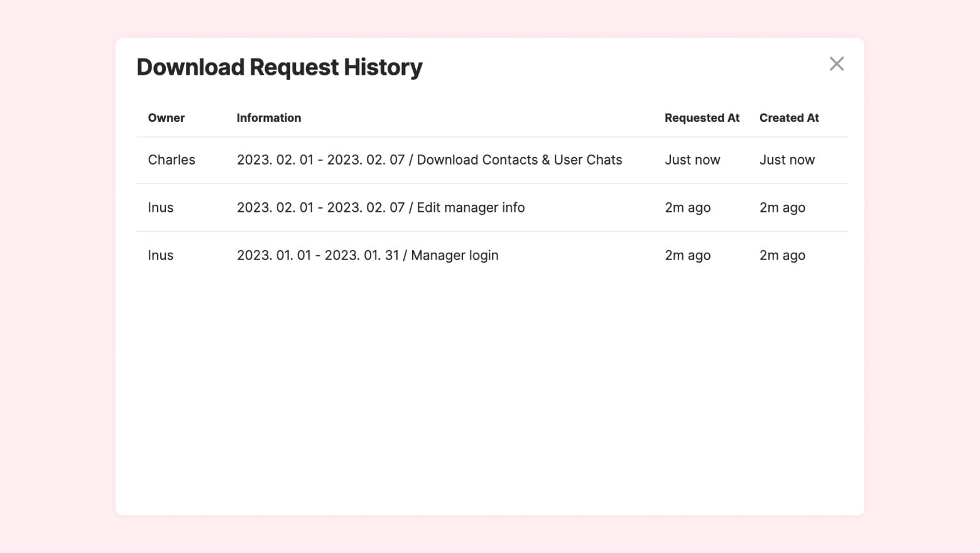Click Requested At value for Charles's request
The height and width of the screenshot is (553, 980).
[692, 160]
